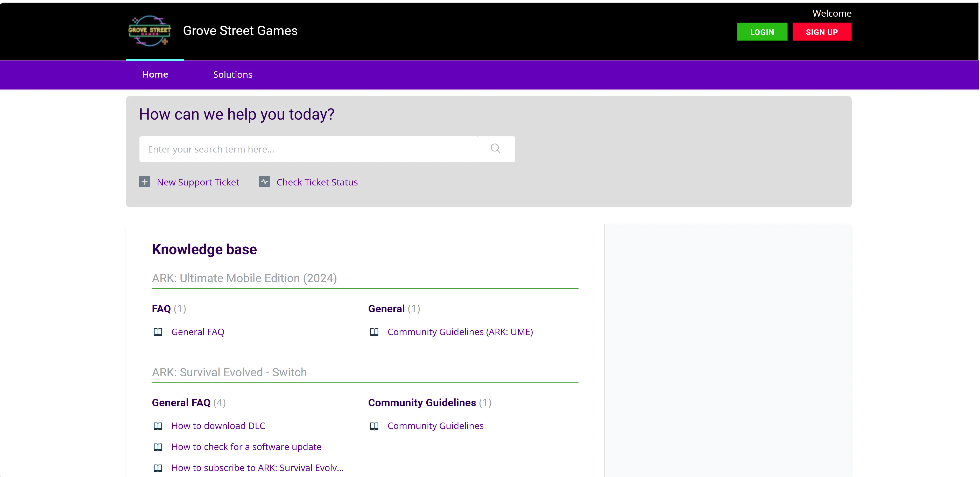Open the Home tab
Screen dimensions: 980x477
point(155,75)
